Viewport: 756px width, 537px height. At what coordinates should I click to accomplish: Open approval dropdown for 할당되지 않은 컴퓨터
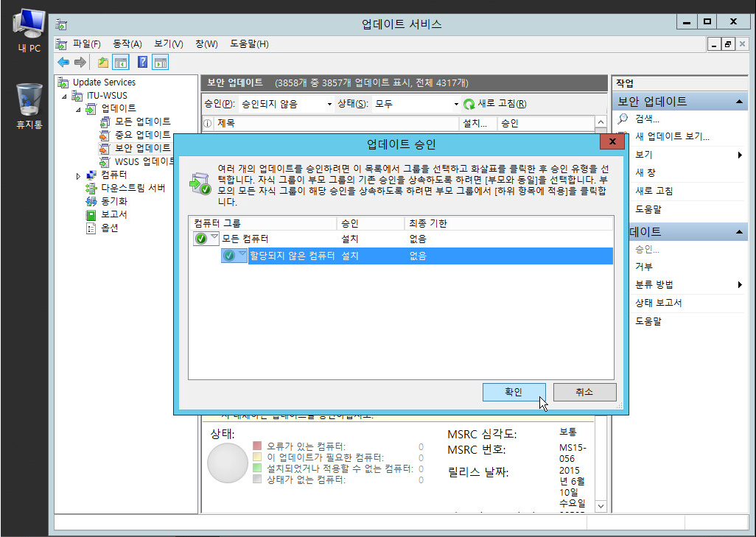point(242,255)
